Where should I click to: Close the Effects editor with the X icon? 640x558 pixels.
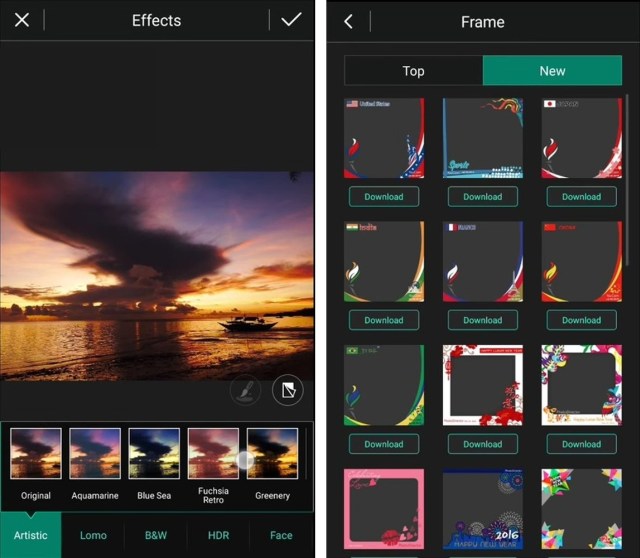[22, 20]
